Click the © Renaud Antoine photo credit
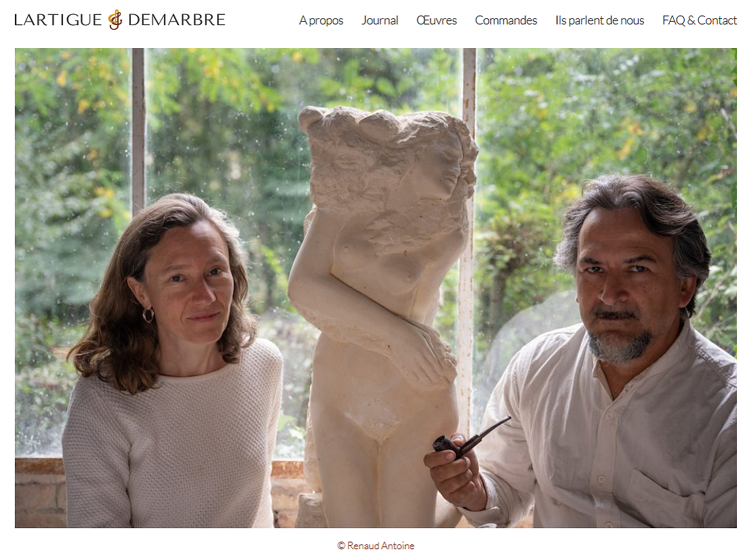745x560 pixels. [376, 546]
